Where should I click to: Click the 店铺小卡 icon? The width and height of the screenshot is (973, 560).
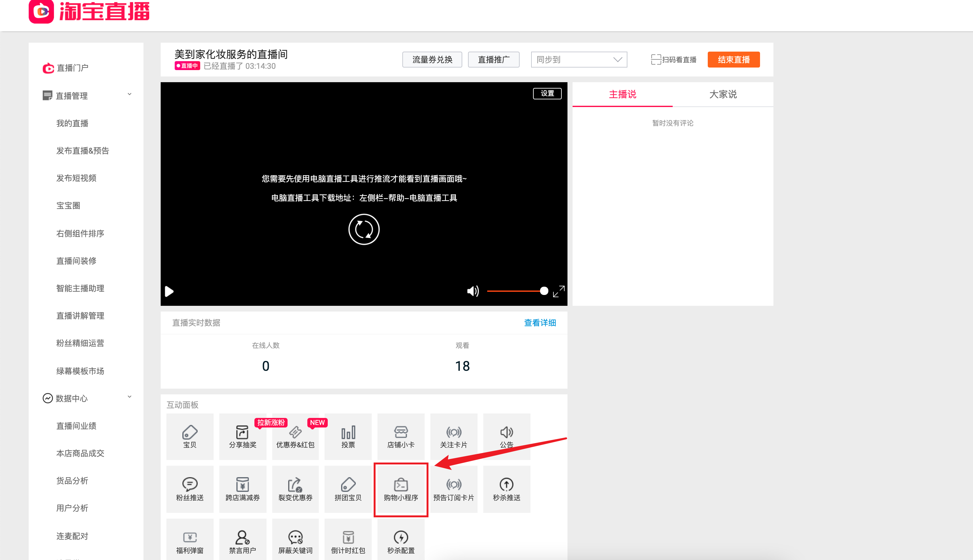point(401,436)
